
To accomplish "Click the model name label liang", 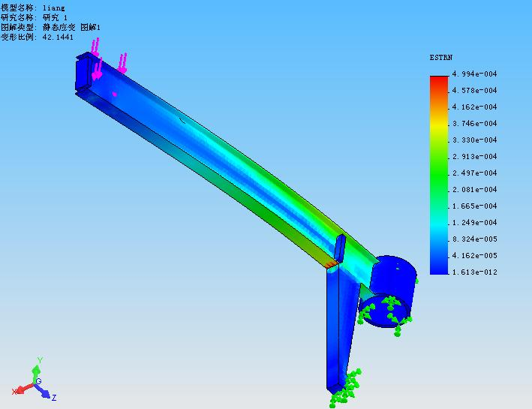I will [x=53, y=8].
